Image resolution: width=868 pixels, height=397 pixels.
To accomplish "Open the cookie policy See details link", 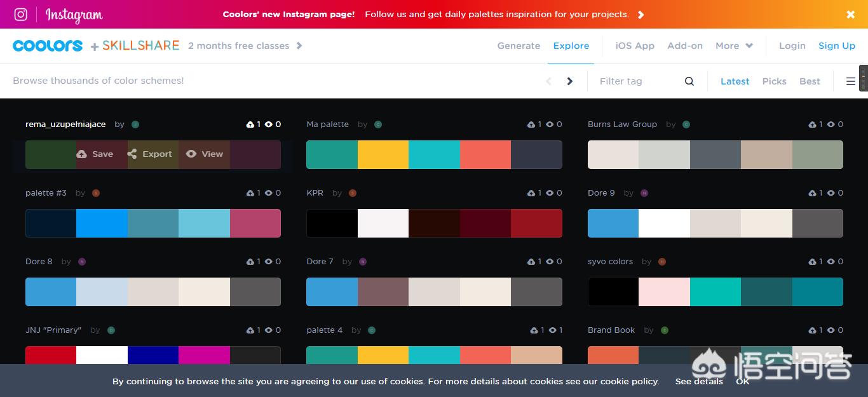I will (x=699, y=382).
